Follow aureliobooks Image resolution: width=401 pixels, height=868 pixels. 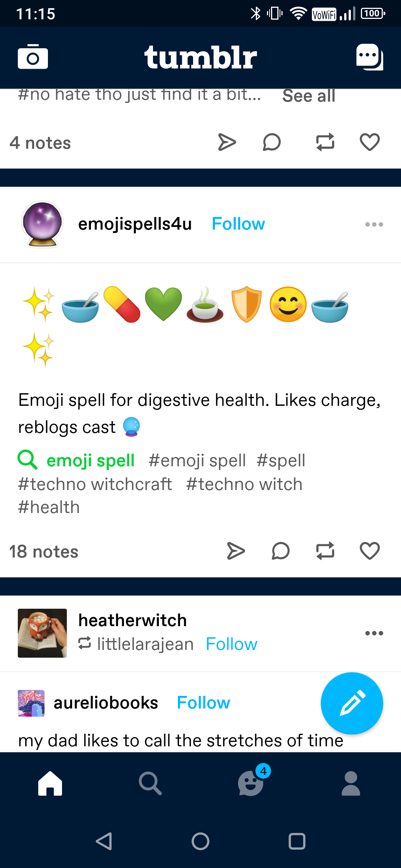[203, 703]
